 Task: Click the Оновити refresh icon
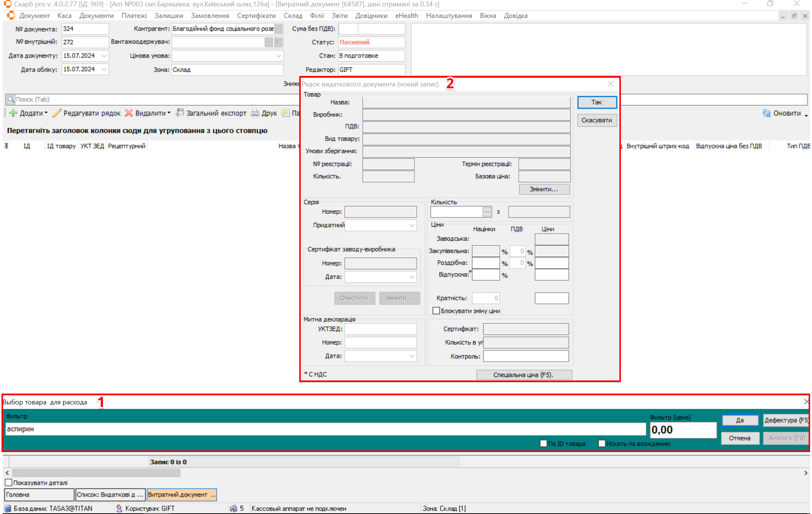766,113
